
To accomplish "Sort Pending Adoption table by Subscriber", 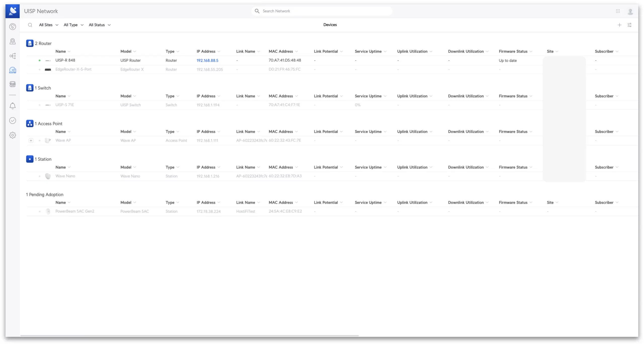I will coord(606,203).
